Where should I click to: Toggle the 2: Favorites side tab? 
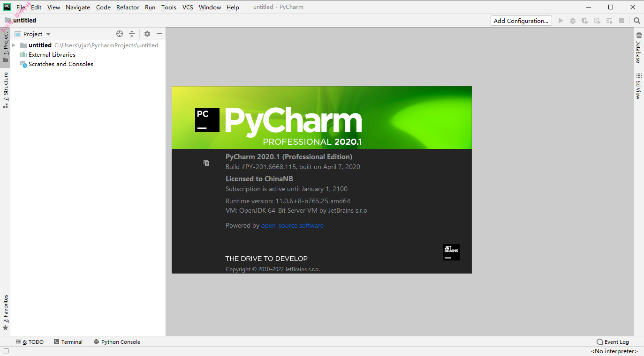coord(5,312)
